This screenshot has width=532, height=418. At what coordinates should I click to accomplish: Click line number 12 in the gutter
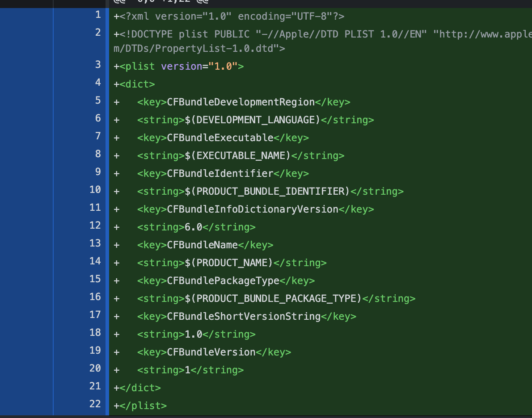click(x=95, y=225)
